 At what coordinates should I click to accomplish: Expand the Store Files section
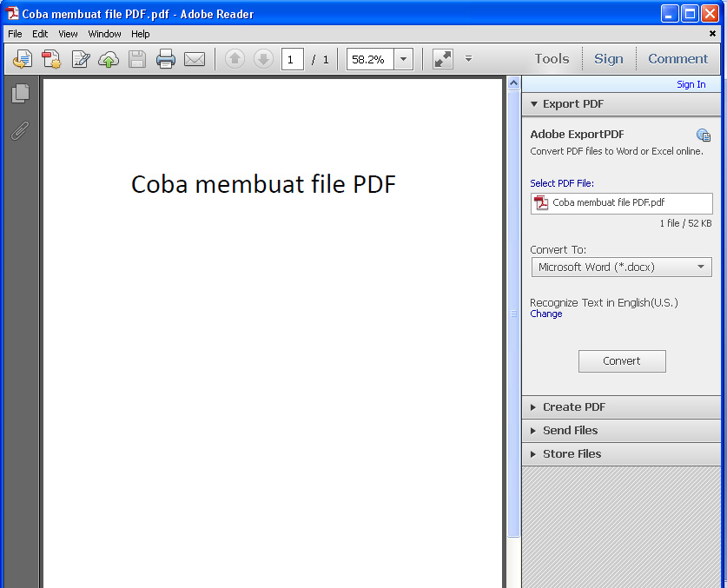tap(621, 454)
